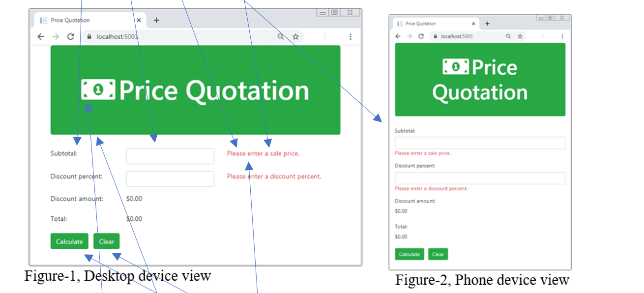Click Calculate button in phone view
This screenshot has width=644, height=293.
click(410, 254)
